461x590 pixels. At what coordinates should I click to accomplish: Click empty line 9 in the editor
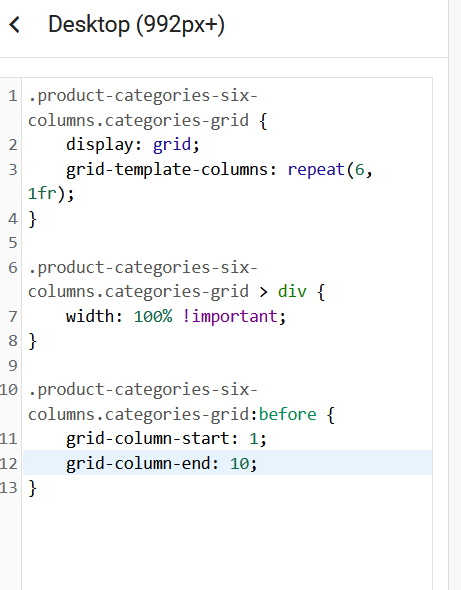[227, 365]
